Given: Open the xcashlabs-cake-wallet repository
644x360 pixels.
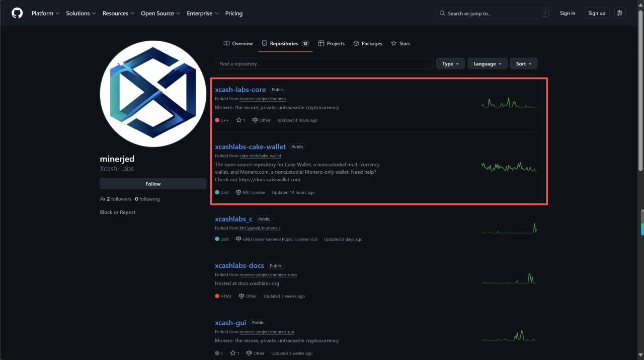Looking at the screenshot, I should click(x=250, y=147).
